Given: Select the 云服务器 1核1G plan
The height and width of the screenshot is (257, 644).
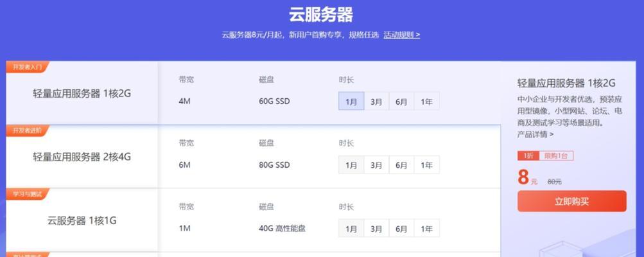Looking at the screenshot, I should pos(82,220).
